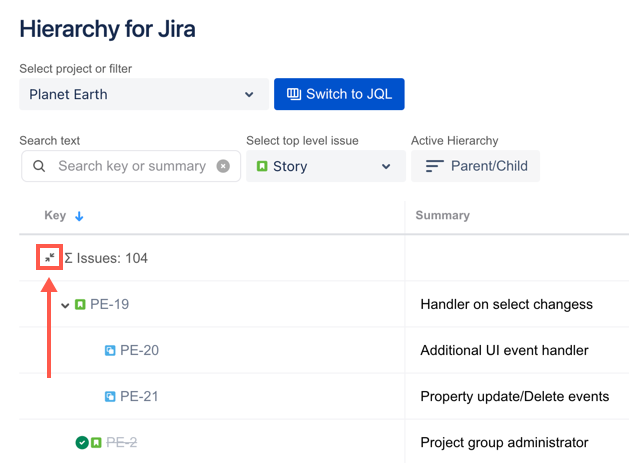The height and width of the screenshot is (463, 629).
Task: Click the PE-19 story type icon
Action: tap(80, 305)
